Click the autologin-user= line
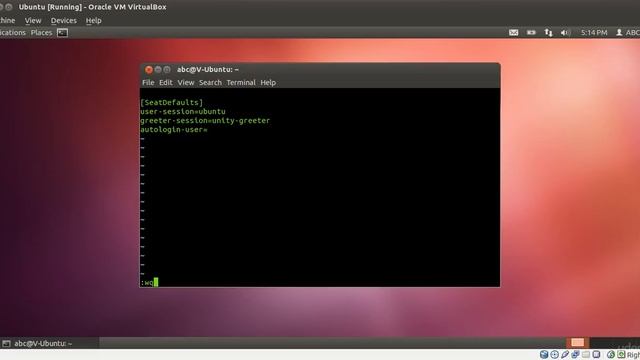This screenshot has height=360, width=640. coord(173,129)
